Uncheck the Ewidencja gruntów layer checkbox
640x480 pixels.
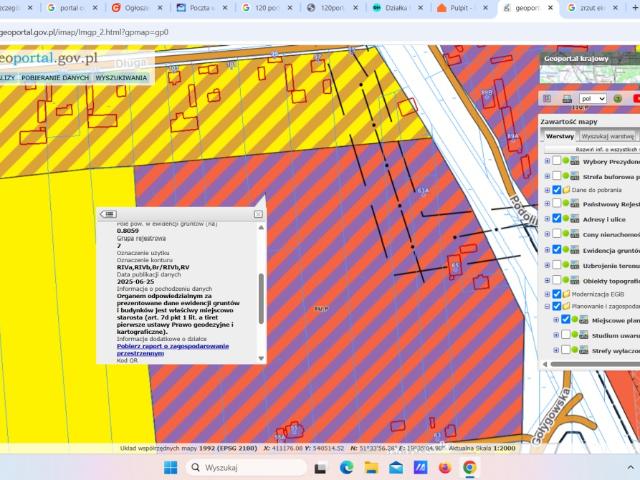[557, 249]
